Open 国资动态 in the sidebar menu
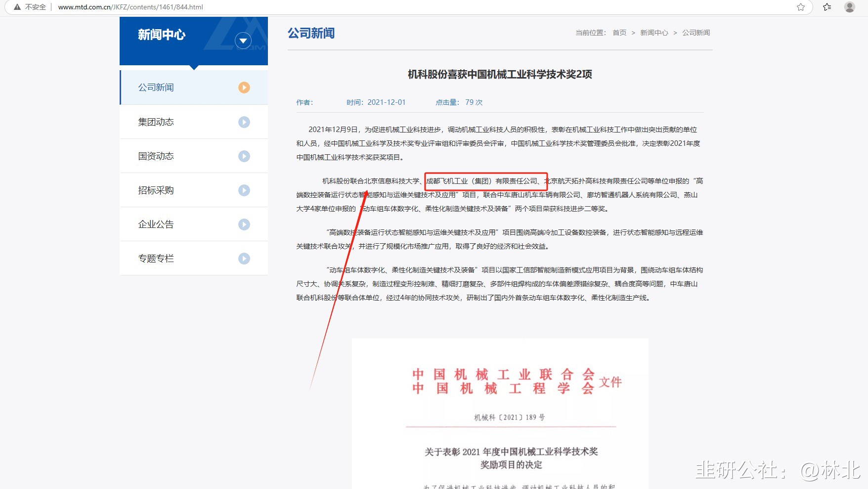Screen dimensions: 868x489 (194, 156)
